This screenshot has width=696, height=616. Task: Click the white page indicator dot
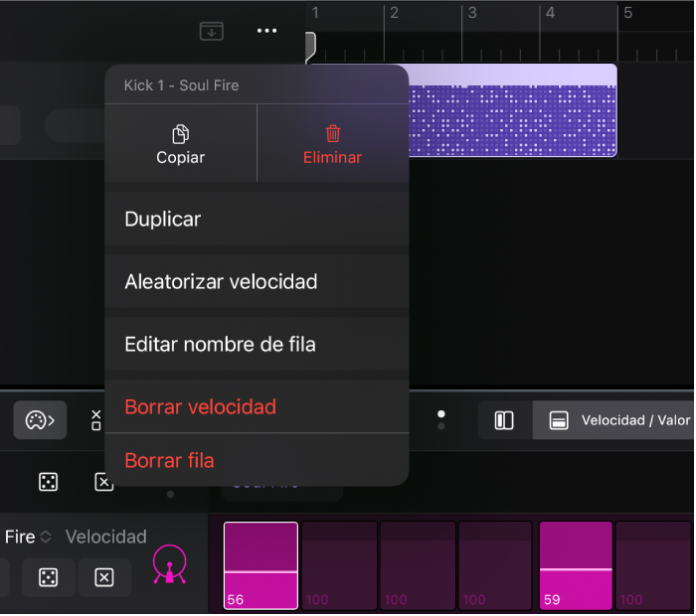(x=442, y=415)
